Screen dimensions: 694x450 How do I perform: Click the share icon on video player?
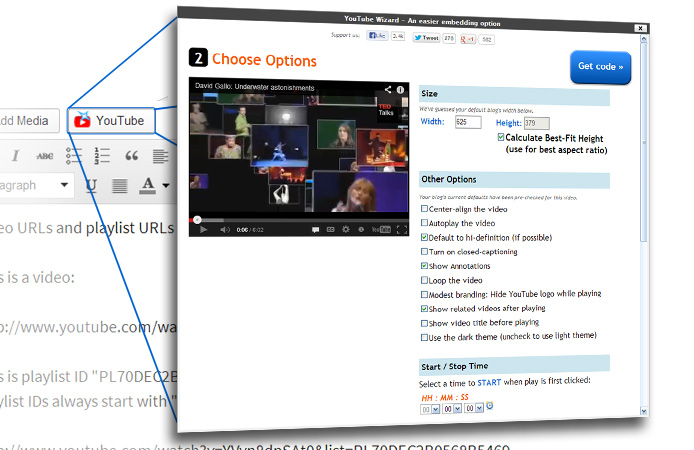tap(386, 90)
